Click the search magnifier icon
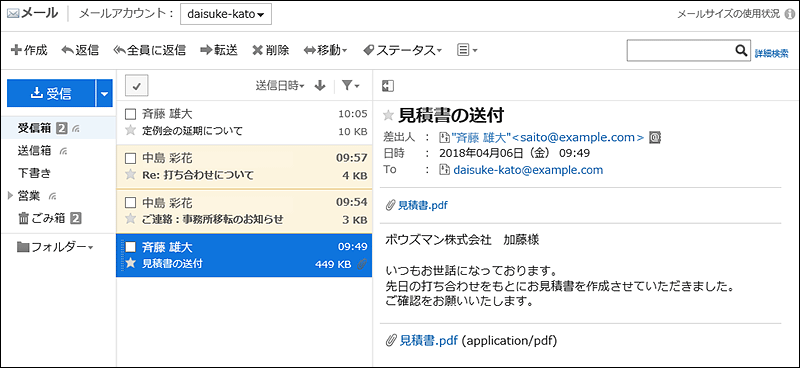This screenshot has height=368, width=800. (x=741, y=50)
